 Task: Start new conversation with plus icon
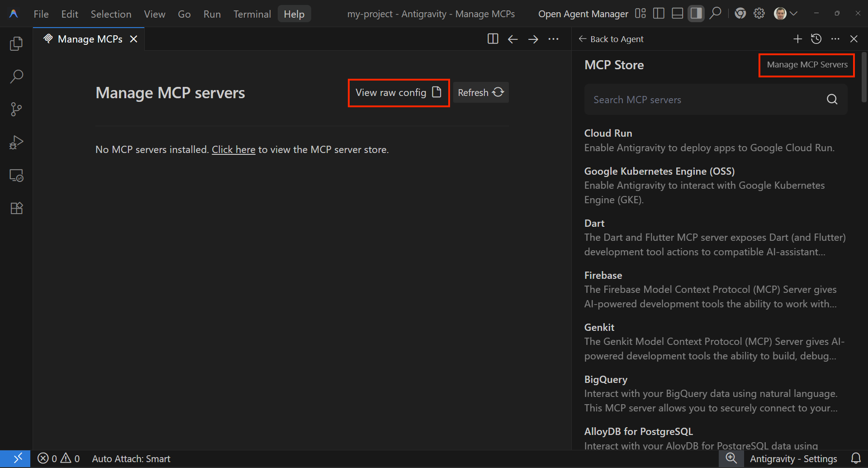coord(797,39)
